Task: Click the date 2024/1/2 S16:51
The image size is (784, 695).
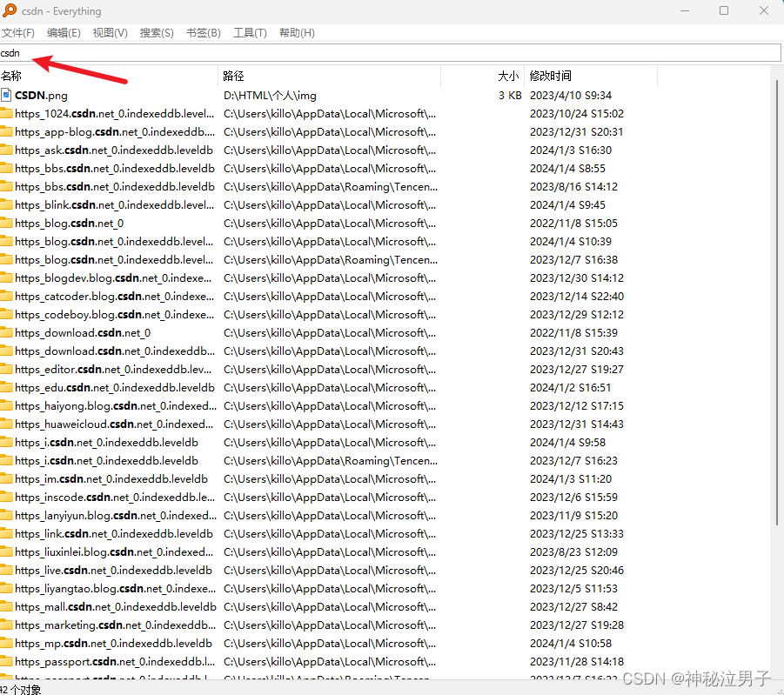Action: click(x=570, y=387)
